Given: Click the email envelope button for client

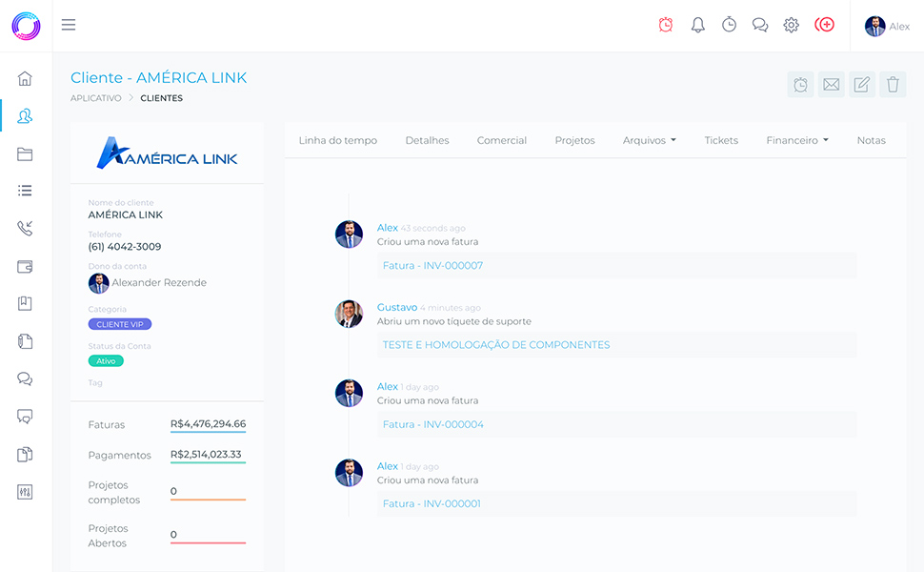Looking at the screenshot, I should coord(831,84).
